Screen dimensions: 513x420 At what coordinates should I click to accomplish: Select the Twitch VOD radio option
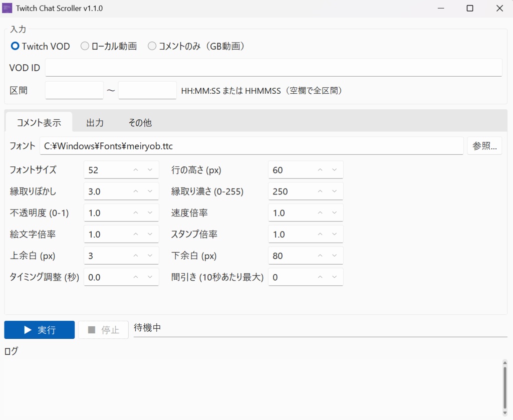click(x=40, y=46)
